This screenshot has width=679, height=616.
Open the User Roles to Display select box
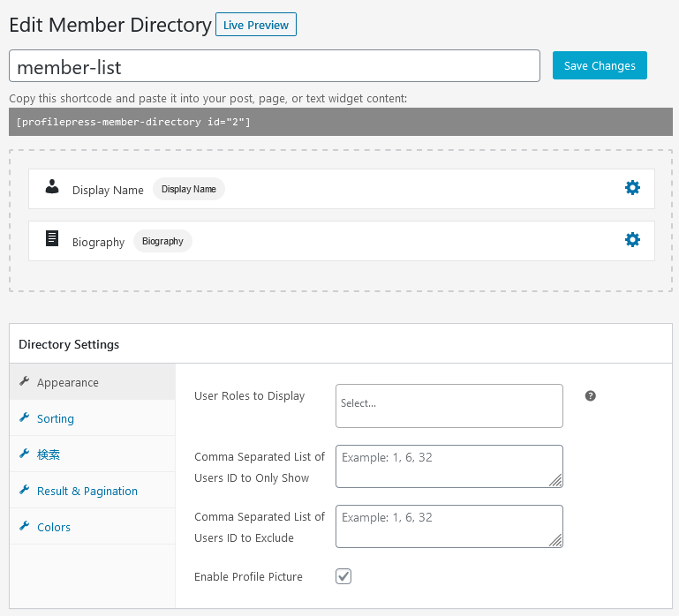tap(449, 406)
